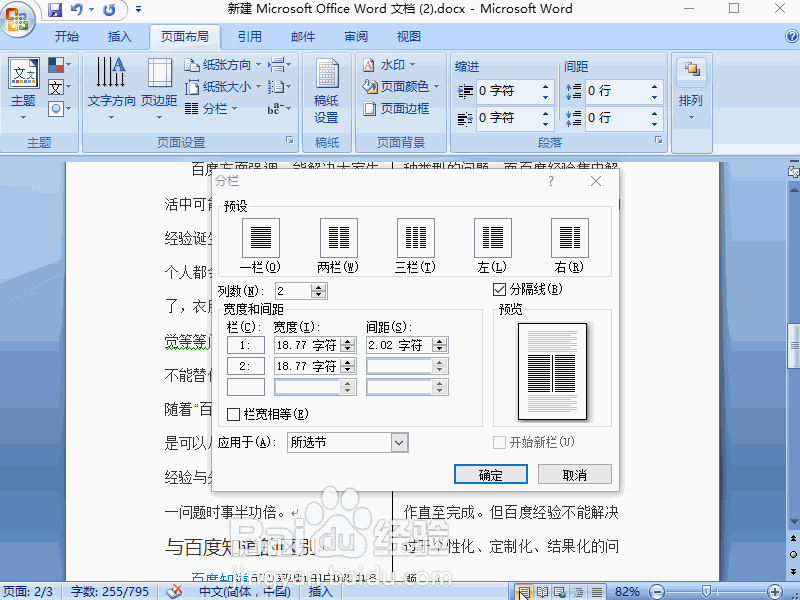Switch to 审阅 (Review) tab

(x=356, y=37)
